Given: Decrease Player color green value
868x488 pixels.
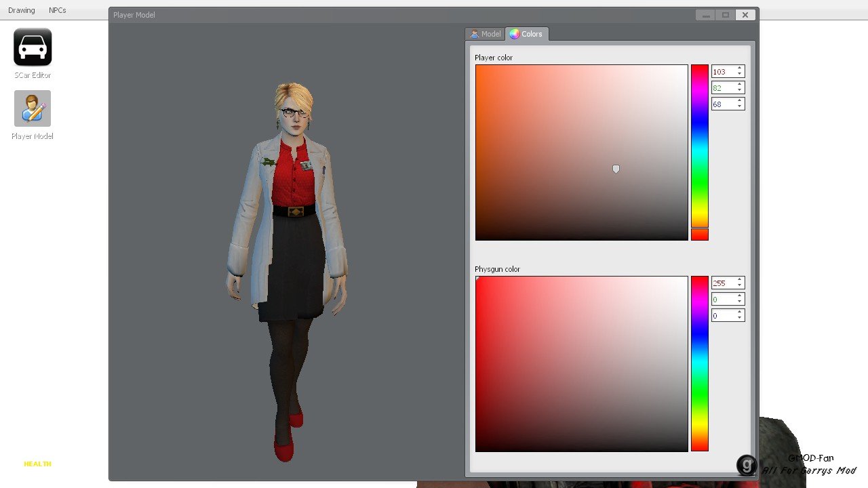Looking at the screenshot, I should 740,90.
